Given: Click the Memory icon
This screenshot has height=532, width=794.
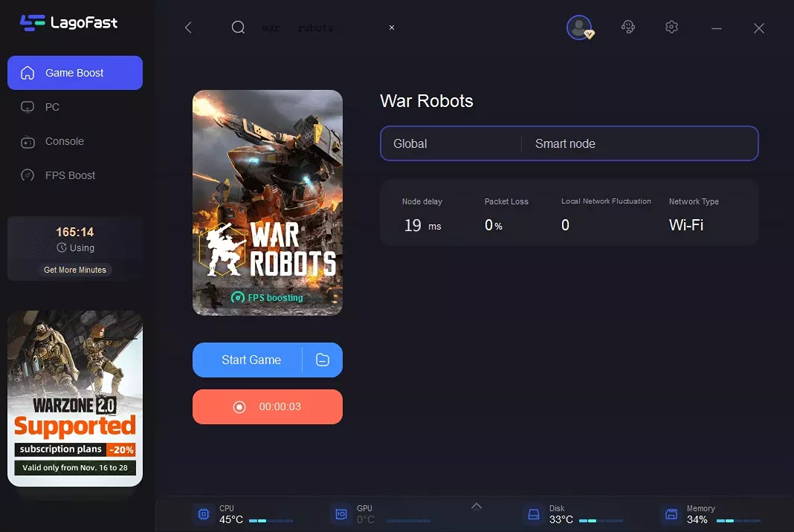Looking at the screenshot, I should coord(671,514).
